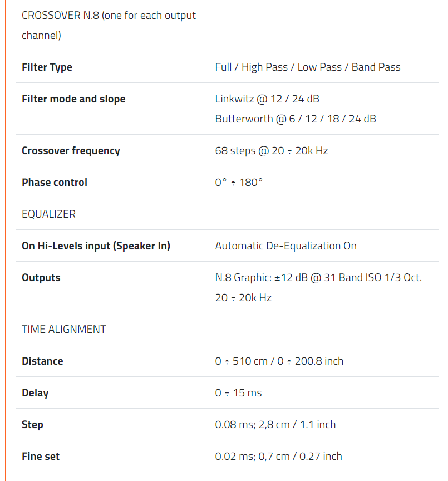The width and height of the screenshot is (448, 481).
Task: Click the Automatic De-Equalization On text
Action: pyautogui.click(x=285, y=246)
